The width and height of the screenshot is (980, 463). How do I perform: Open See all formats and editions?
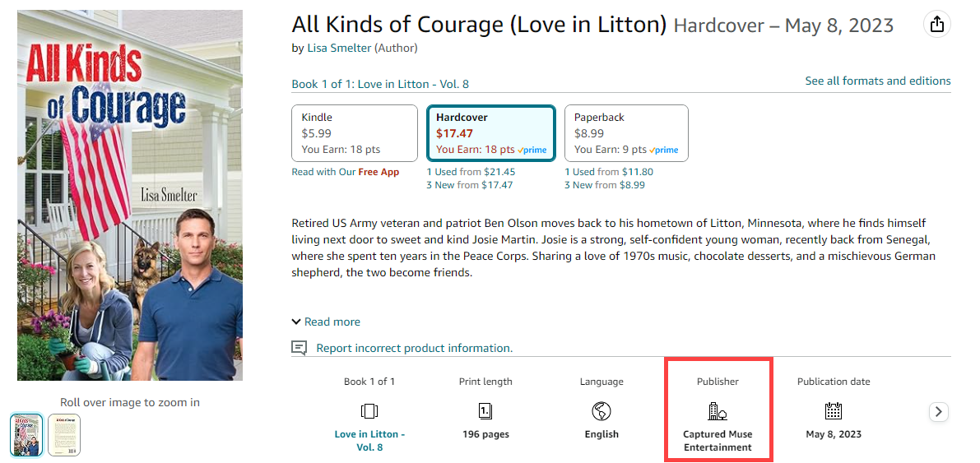(877, 81)
